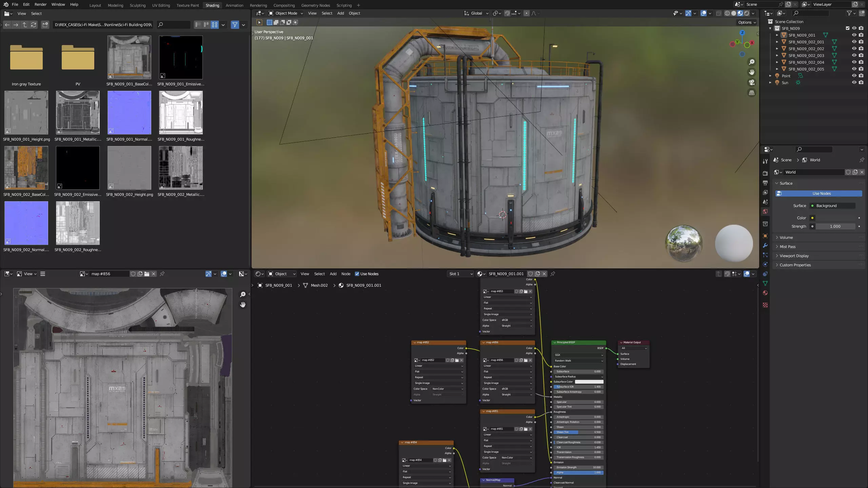Activate the viewport pan hand tool
Screen dimensions: 868x488
coord(752,72)
